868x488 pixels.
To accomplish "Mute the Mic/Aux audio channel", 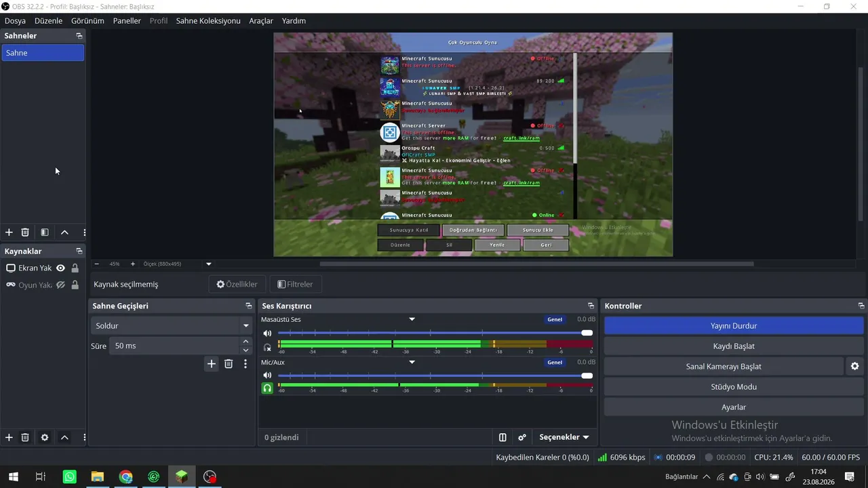I will [x=267, y=375].
